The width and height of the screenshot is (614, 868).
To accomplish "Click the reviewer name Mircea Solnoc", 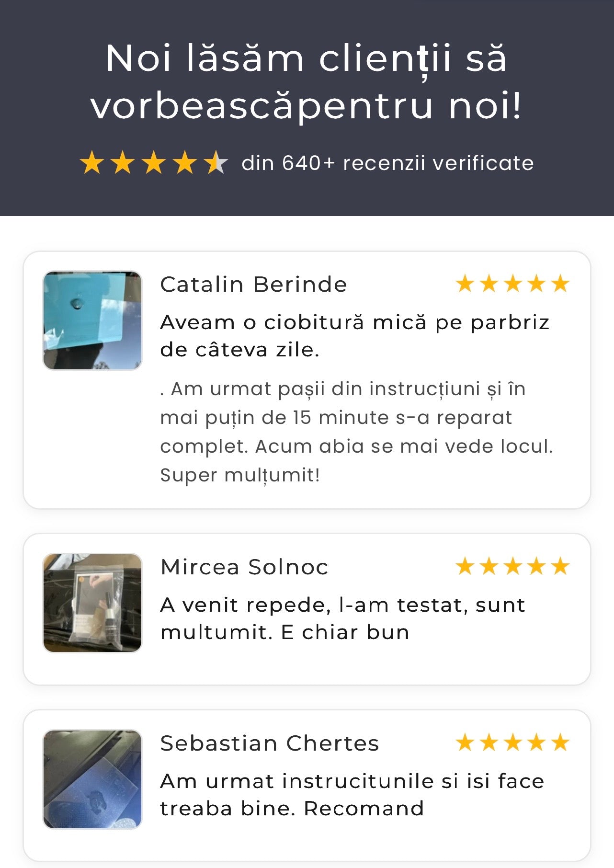I will pos(244,567).
